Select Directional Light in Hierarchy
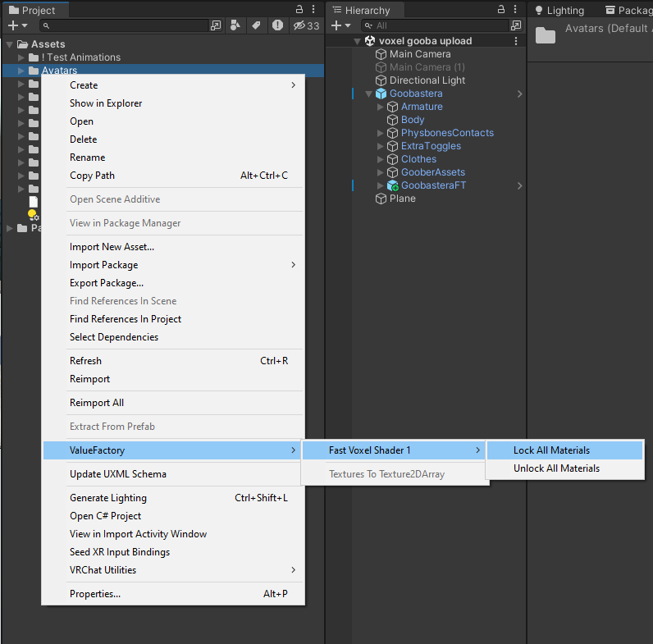653x644 pixels. pos(427,80)
